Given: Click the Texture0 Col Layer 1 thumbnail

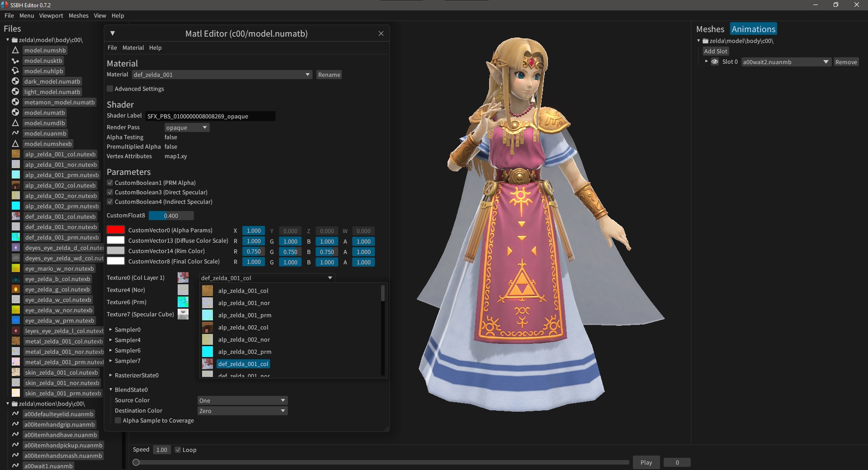Looking at the screenshot, I should click(183, 277).
